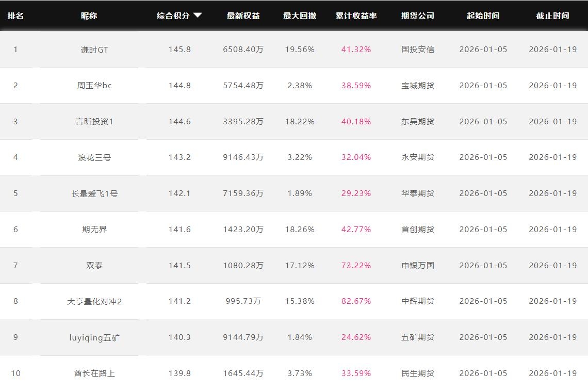The height and width of the screenshot is (391, 588).
Task: Sort by 最大回撤 column header
Action: [x=299, y=15]
